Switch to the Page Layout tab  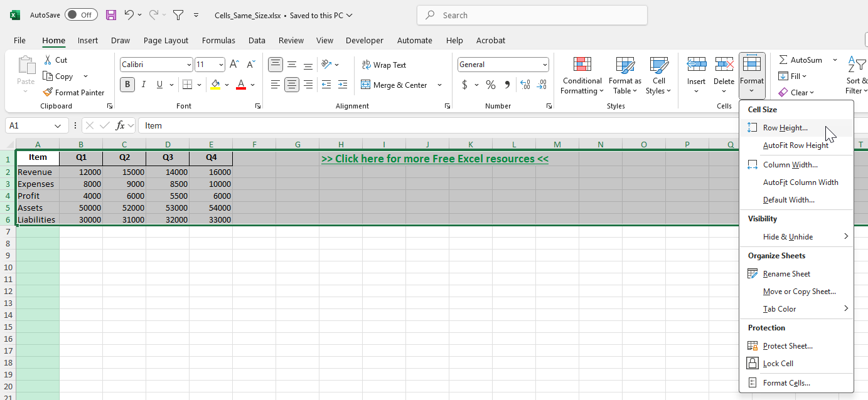point(166,40)
